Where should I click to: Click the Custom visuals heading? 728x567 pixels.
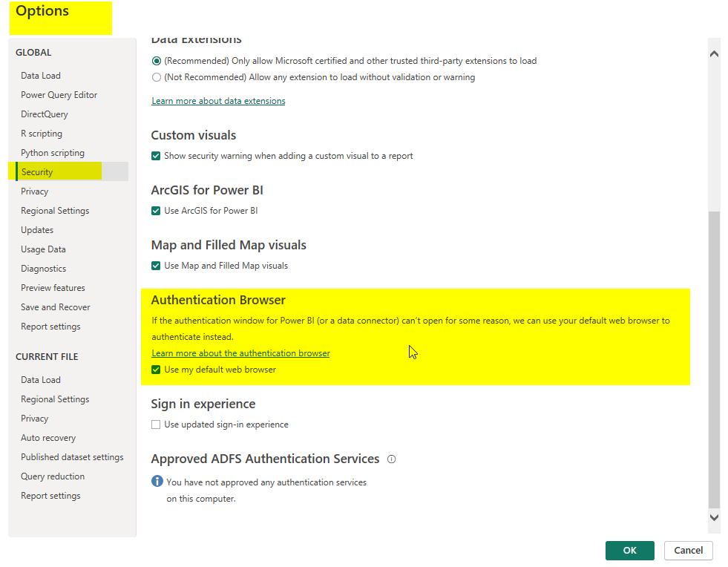[194, 135]
